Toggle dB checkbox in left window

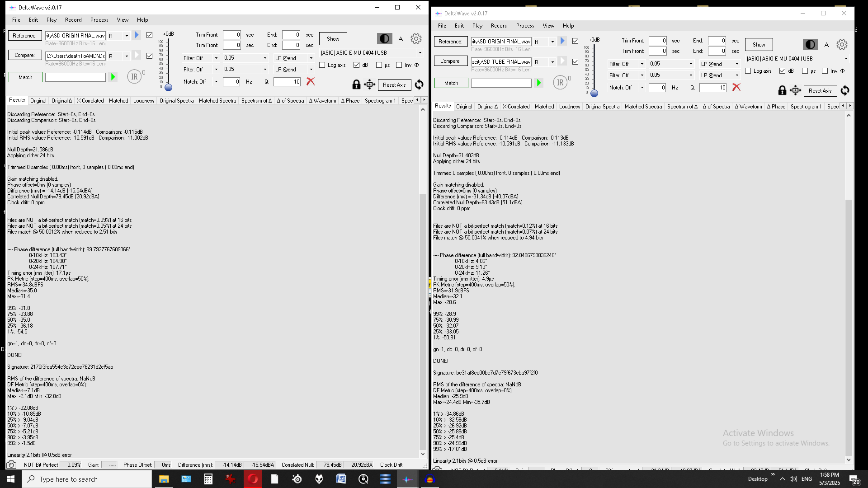357,65
